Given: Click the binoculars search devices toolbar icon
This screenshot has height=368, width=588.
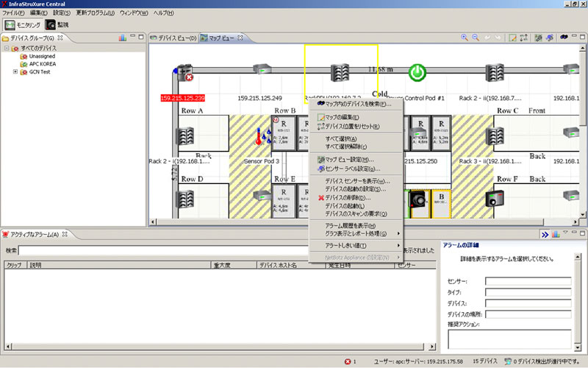Looking at the screenshot, I should (x=564, y=38).
